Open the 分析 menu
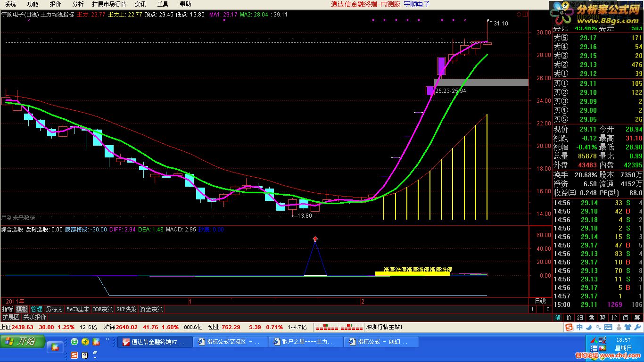 click(78, 4)
